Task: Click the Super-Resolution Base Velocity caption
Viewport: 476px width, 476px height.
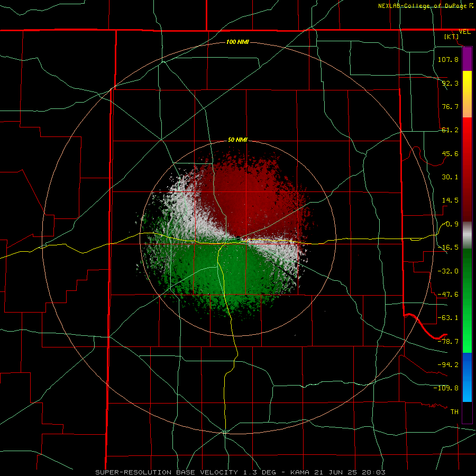Action: [240, 472]
